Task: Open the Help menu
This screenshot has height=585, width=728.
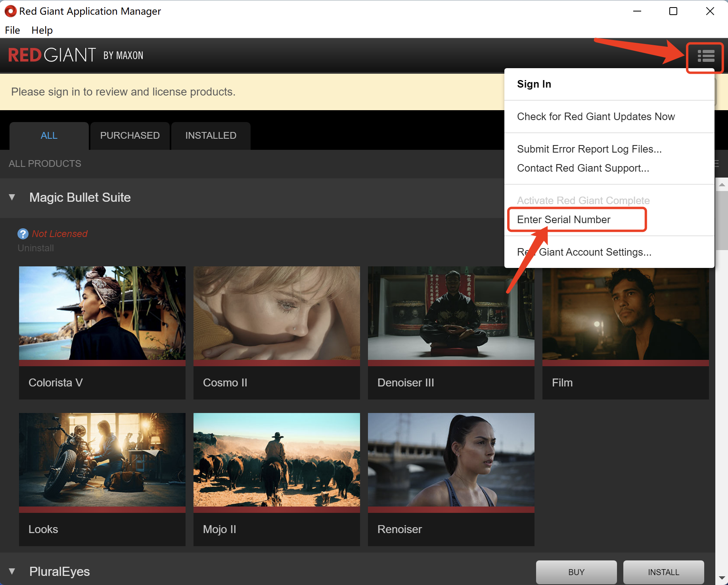Action: click(x=42, y=30)
